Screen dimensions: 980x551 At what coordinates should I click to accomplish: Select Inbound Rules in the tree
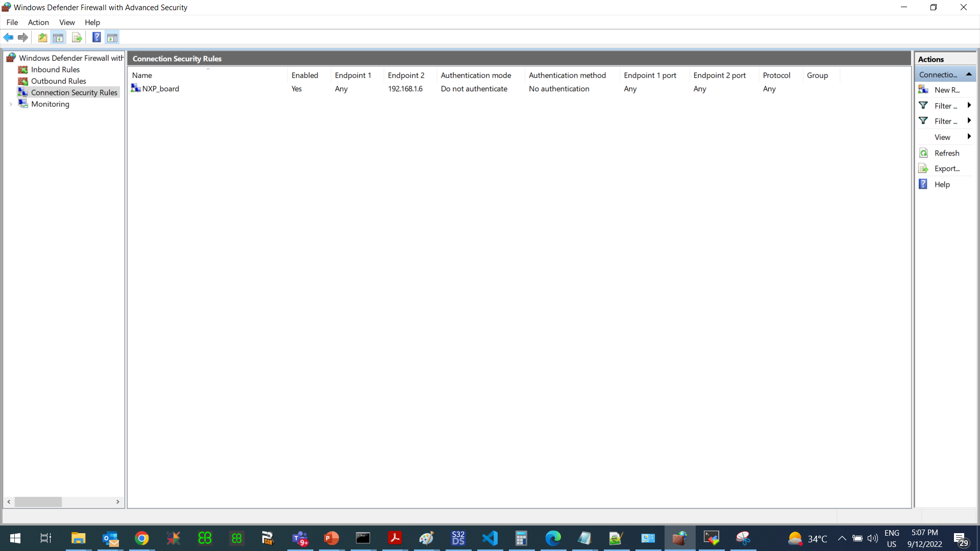[55, 69]
